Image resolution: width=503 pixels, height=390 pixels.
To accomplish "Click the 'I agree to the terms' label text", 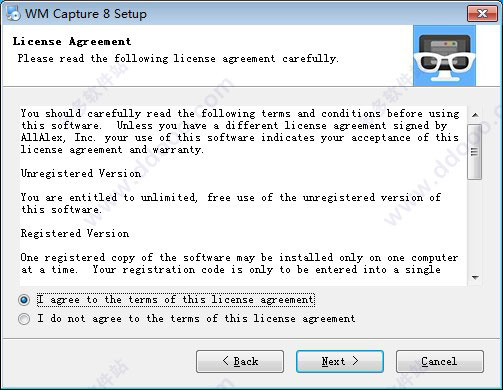I will pos(176,299).
